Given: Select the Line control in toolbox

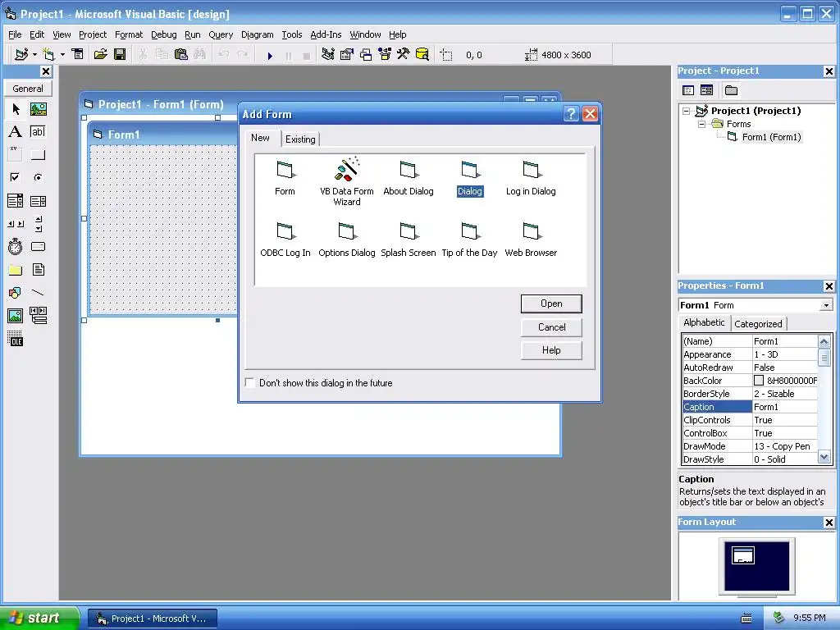Looking at the screenshot, I should (38, 293).
